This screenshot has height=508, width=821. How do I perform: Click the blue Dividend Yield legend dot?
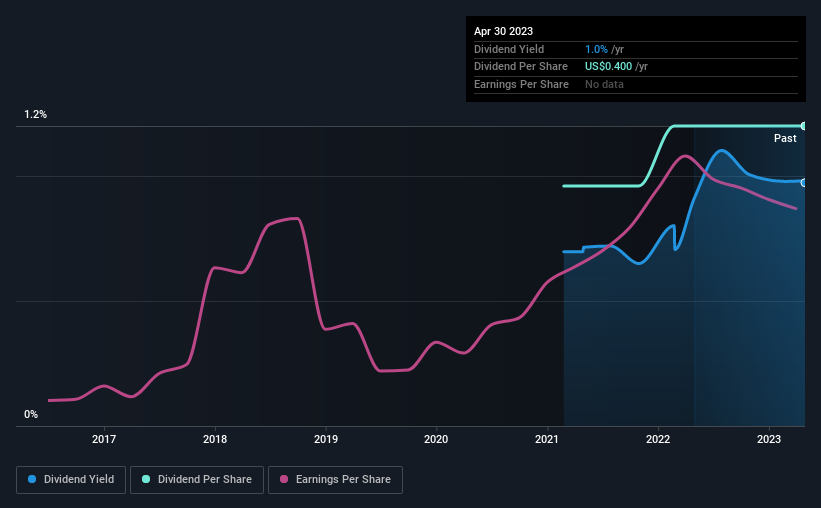tap(32, 479)
